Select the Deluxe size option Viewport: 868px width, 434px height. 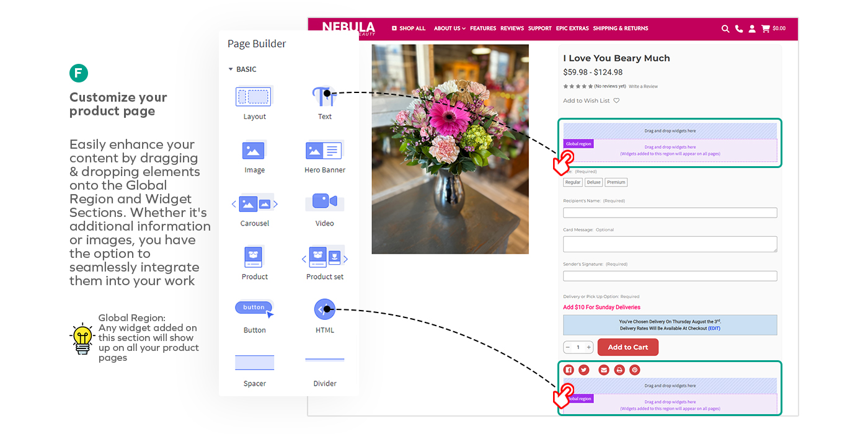(593, 182)
